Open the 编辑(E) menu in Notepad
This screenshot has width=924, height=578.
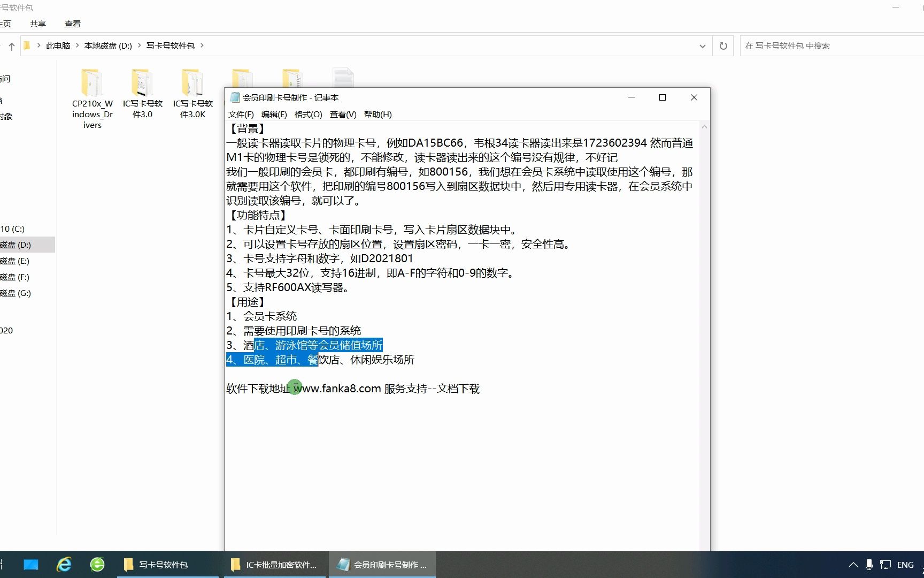(x=274, y=114)
